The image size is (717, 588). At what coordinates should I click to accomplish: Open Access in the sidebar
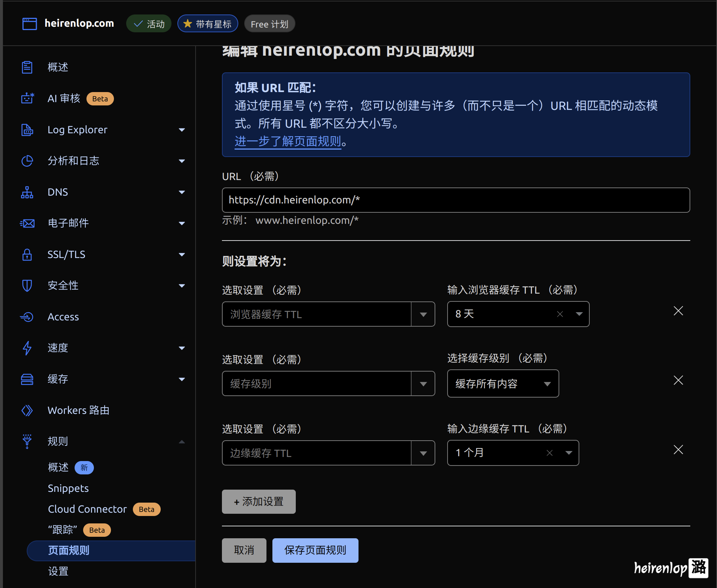point(63,317)
